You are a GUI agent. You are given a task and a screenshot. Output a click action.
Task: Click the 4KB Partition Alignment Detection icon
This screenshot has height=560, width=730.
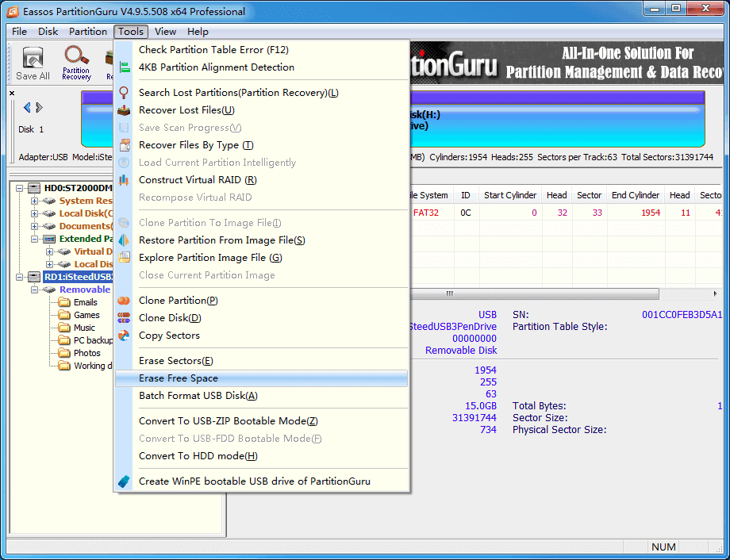125,67
